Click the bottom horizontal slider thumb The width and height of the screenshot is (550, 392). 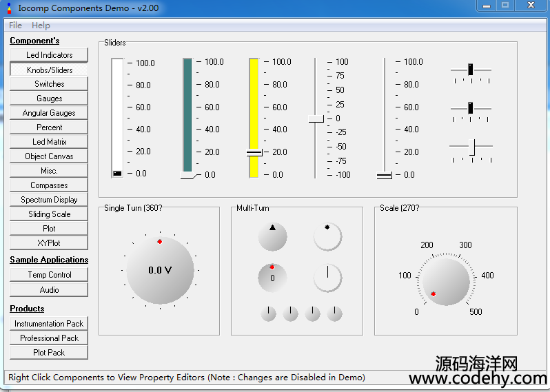click(472, 147)
